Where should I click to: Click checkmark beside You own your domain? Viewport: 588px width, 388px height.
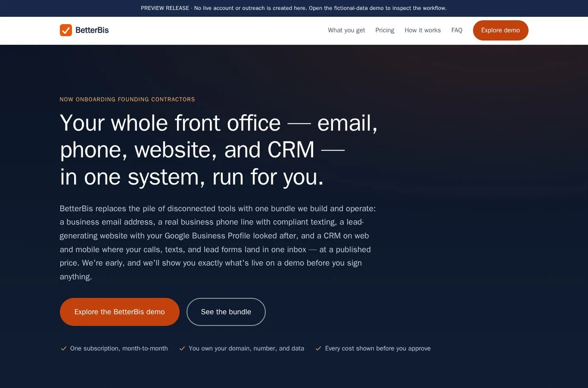click(182, 348)
